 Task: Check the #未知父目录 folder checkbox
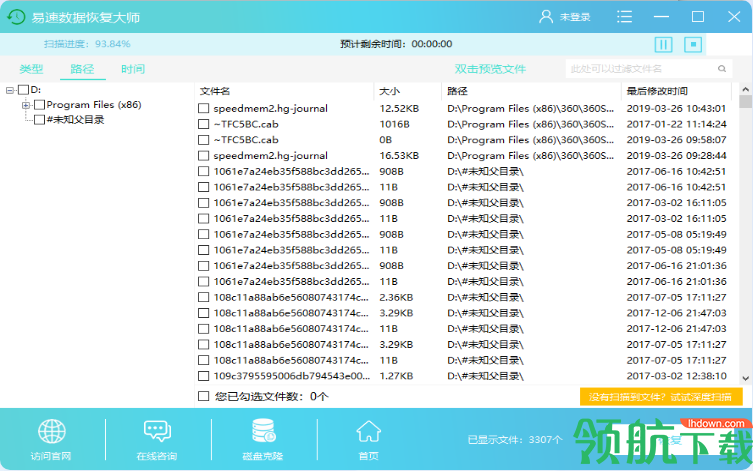39,120
